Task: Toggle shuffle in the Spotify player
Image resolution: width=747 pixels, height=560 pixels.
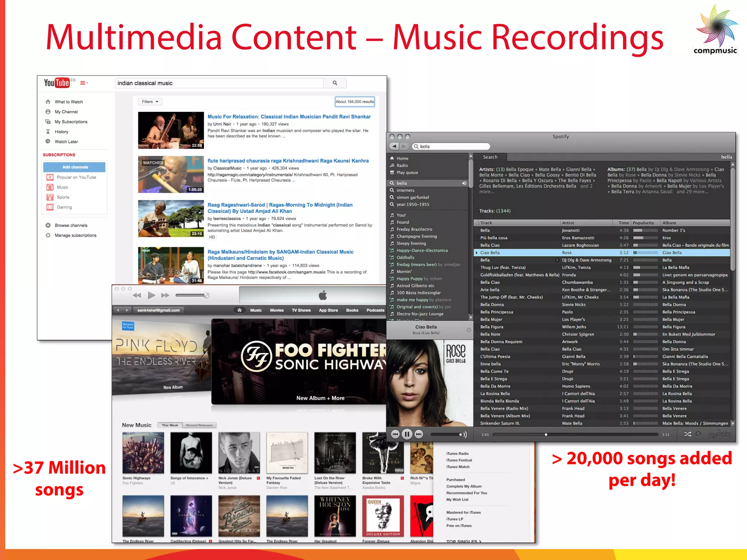Action: pyautogui.click(x=687, y=434)
